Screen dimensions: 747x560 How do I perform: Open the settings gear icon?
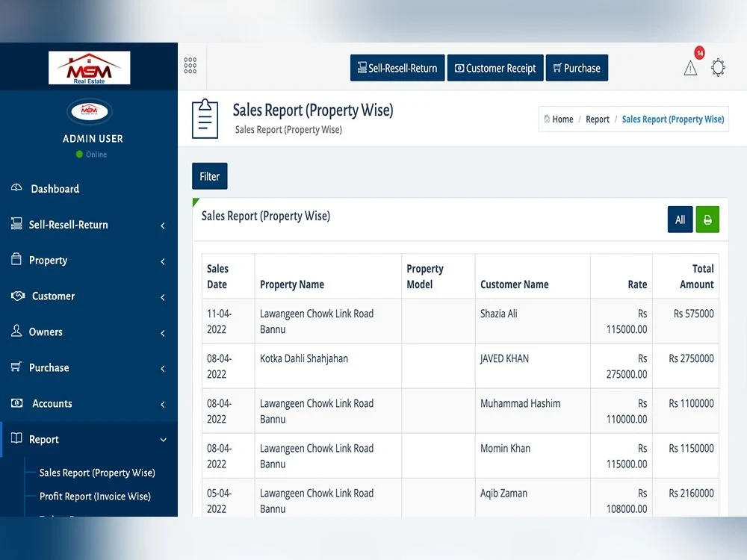pyautogui.click(x=718, y=68)
